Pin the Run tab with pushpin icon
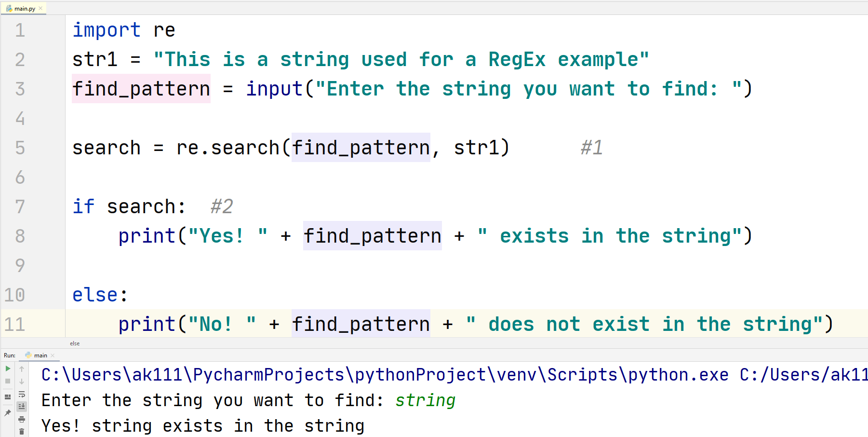 pyautogui.click(x=8, y=413)
